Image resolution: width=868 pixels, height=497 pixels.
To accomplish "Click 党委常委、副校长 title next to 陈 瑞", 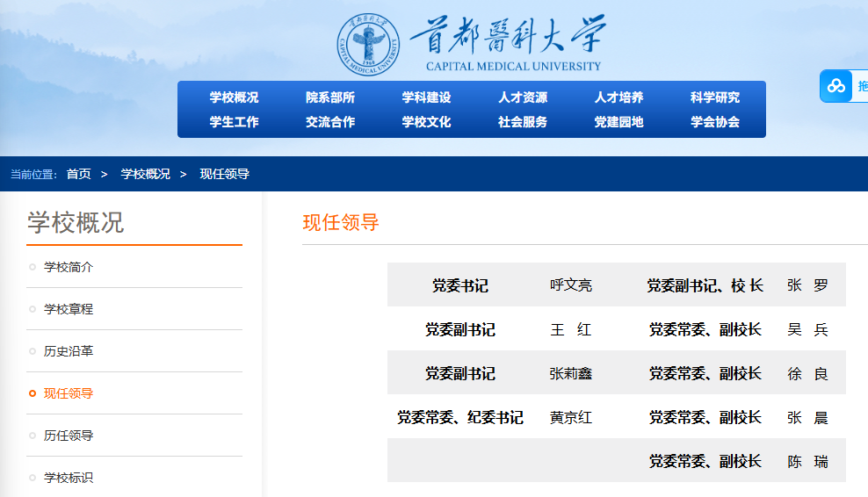I will [x=705, y=461].
